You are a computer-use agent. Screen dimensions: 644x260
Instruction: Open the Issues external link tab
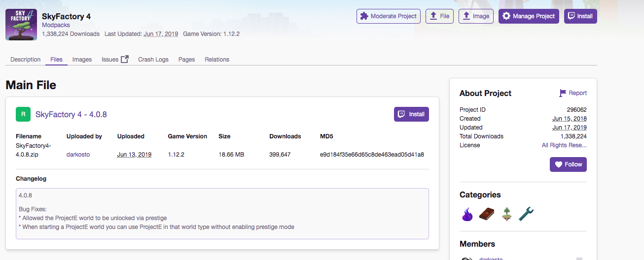(115, 60)
